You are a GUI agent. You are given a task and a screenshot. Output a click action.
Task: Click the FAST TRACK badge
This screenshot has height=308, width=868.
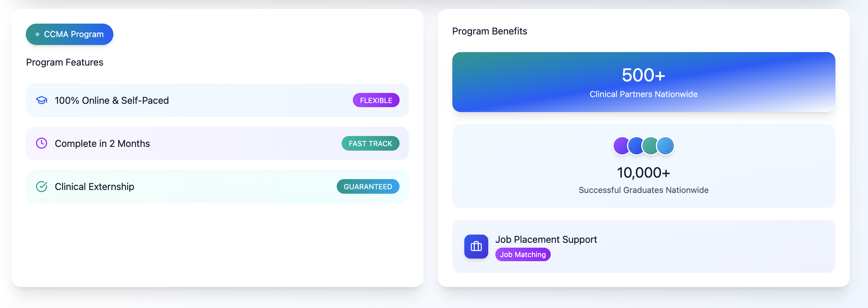click(x=370, y=143)
